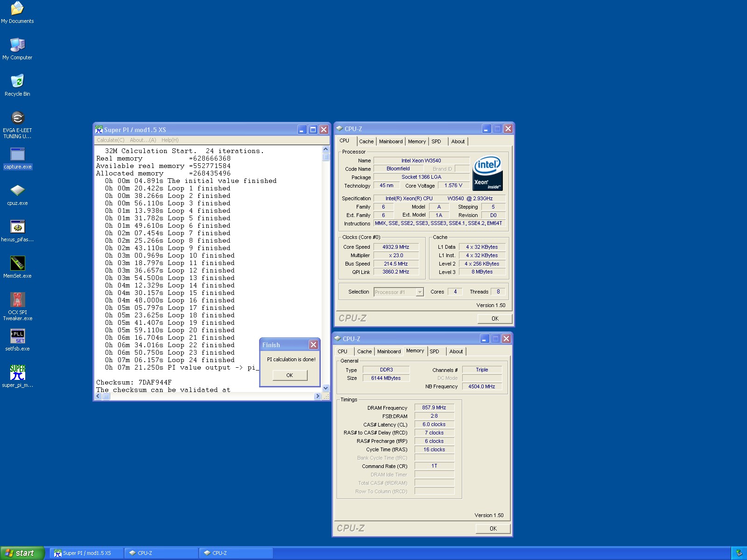Click the Intel Xeon inside logo
This screenshot has width=747, height=560.
[487, 173]
